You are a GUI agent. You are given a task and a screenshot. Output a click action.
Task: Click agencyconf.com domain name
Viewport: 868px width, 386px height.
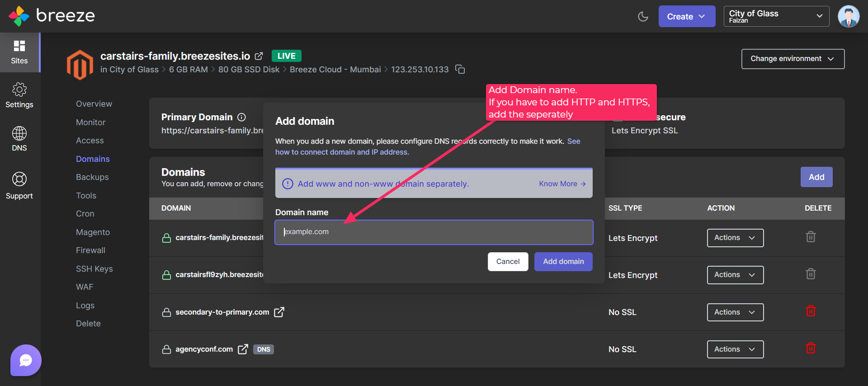(x=204, y=349)
